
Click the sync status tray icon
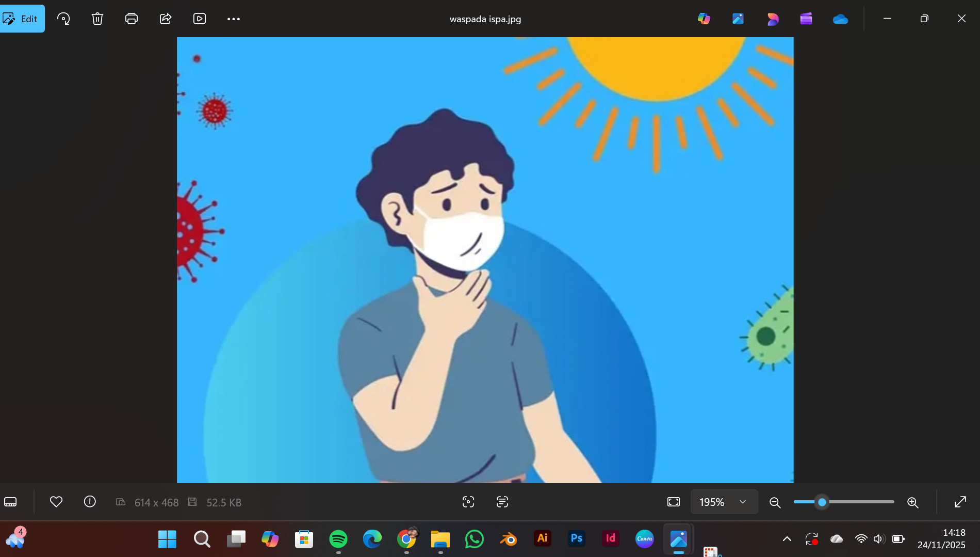pos(812,539)
